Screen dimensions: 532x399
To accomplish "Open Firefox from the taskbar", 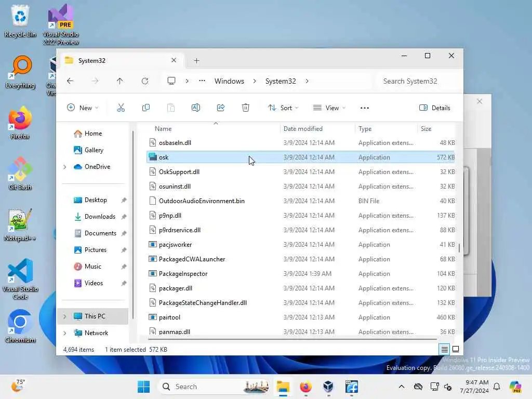I will [x=305, y=387].
